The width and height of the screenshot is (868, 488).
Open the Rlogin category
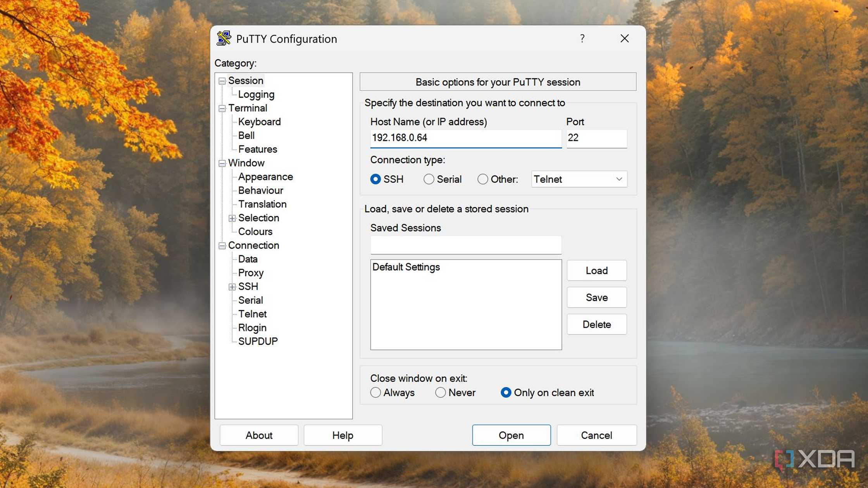(252, 328)
